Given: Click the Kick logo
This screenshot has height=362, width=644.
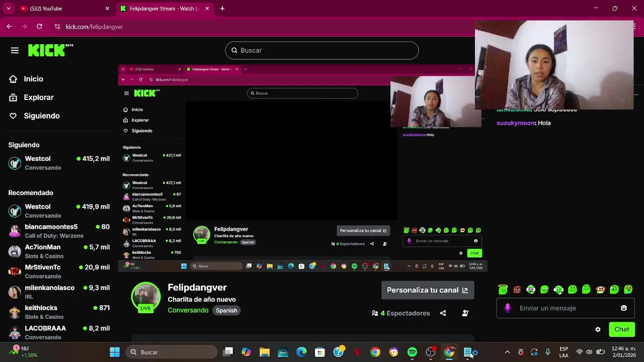Looking at the screenshot, I should (50, 50).
